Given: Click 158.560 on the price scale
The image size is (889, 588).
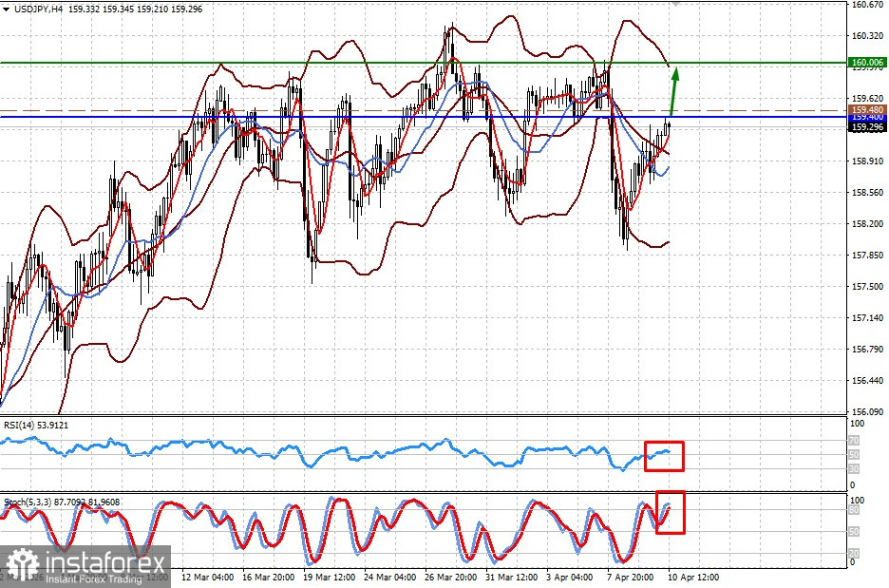Looking at the screenshot, I should (x=867, y=192).
